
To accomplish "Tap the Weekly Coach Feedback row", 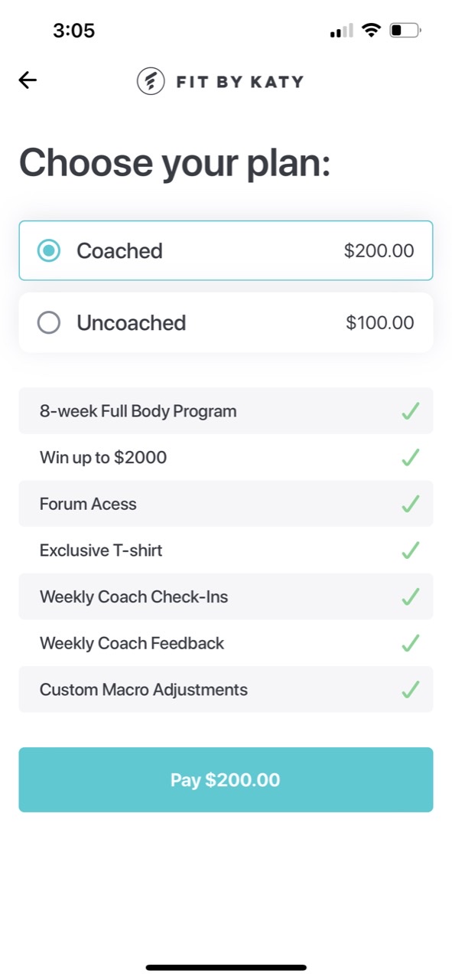I will 226,643.
